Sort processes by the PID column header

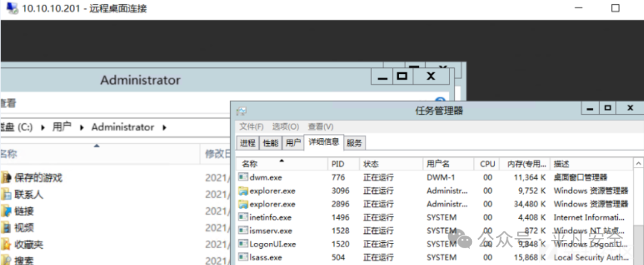point(343,164)
